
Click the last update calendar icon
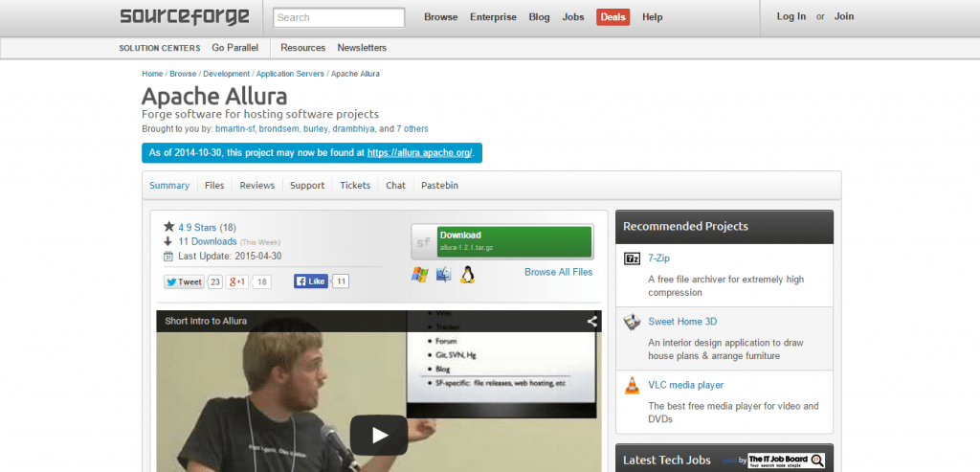[x=168, y=256]
